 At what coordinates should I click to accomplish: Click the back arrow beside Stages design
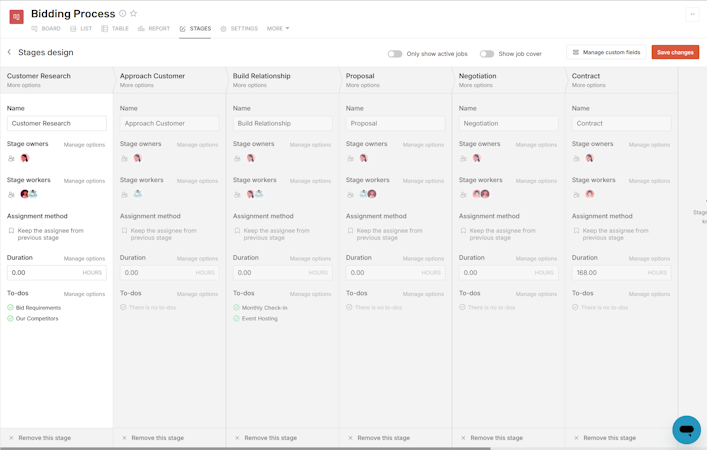(x=10, y=52)
